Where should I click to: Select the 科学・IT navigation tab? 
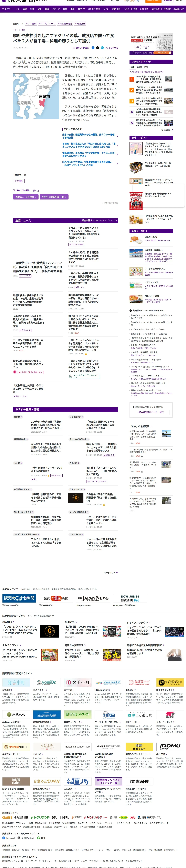click(x=81, y=9)
